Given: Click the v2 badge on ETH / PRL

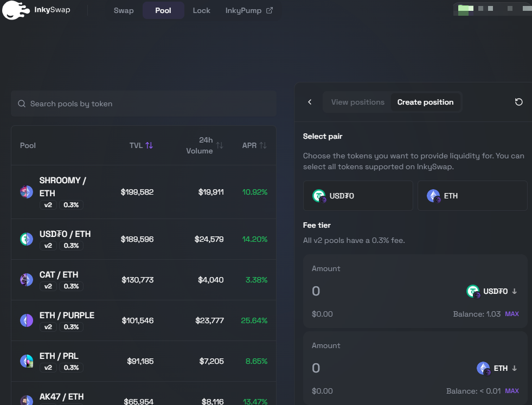Looking at the screenshot, I should click(48, 368).
